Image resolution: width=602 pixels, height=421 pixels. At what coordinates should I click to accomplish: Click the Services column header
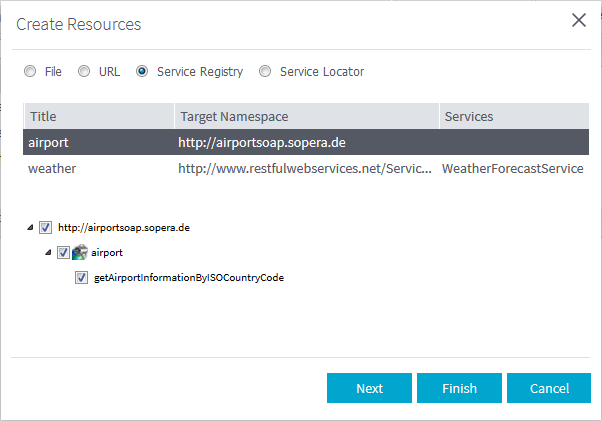(513, 116)
